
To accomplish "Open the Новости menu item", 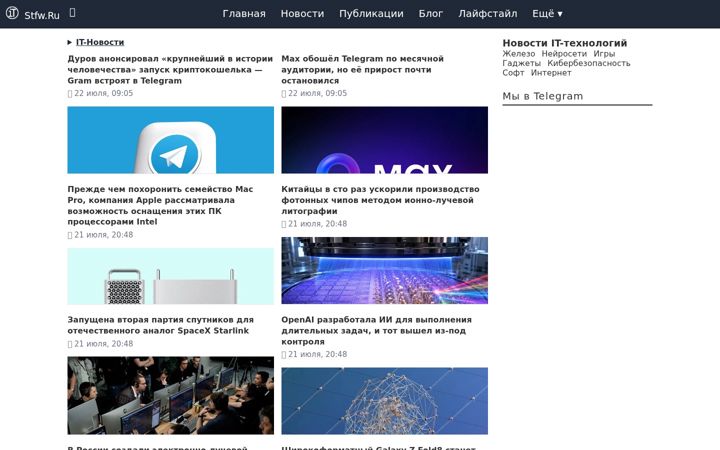I will 302,14.
